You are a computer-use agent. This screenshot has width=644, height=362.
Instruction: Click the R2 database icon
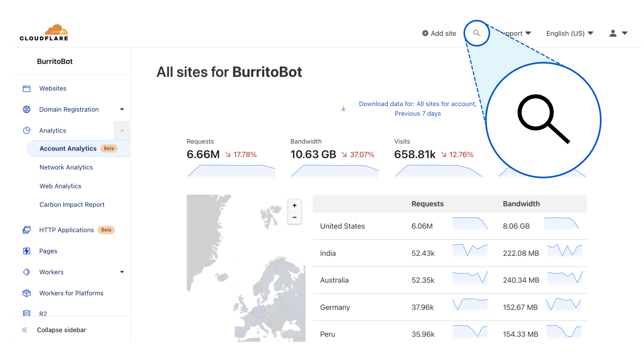click(x=26, y=313)
